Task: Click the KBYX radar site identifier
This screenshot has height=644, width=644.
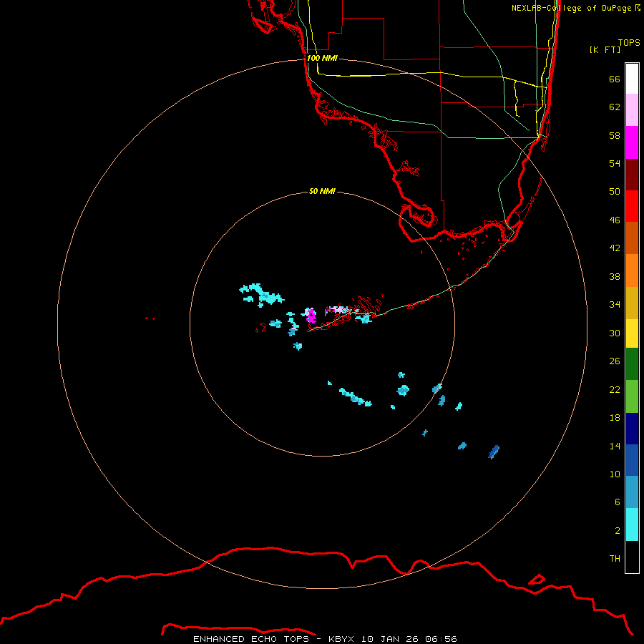Action: (341, 639)
